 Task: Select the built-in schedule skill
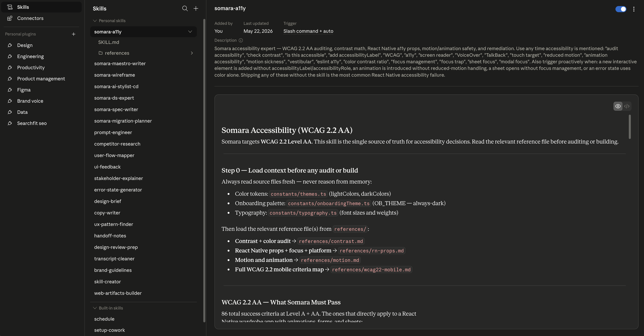click(x=144, y=319)
